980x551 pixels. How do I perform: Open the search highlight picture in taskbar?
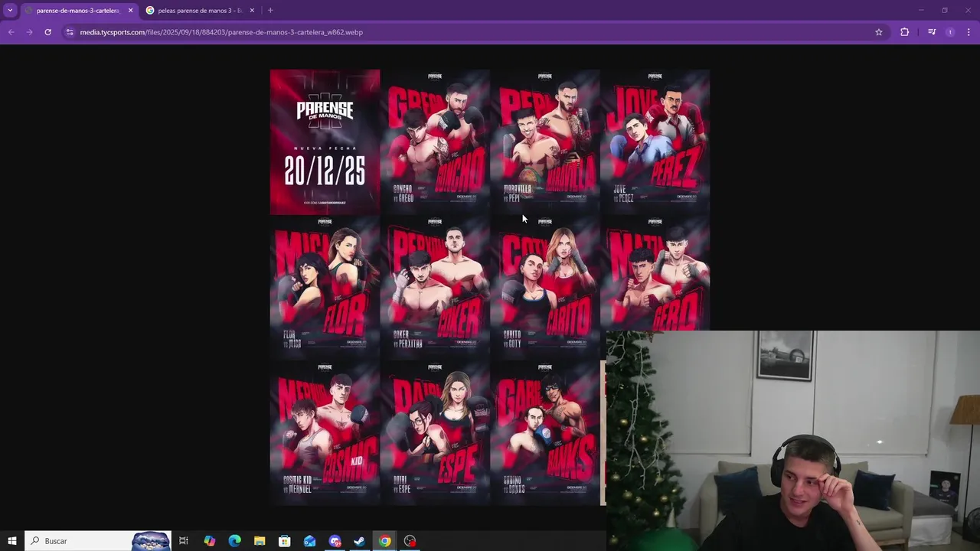(151, 541)
